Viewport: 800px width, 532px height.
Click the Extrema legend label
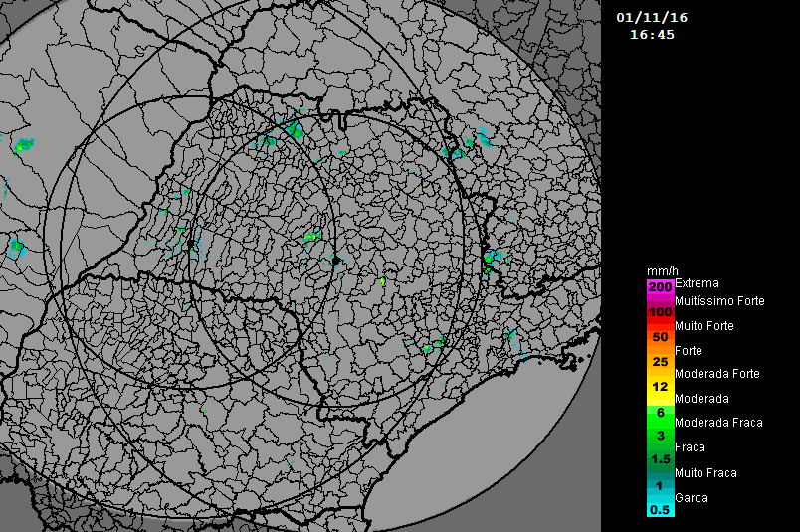(697, 283)
